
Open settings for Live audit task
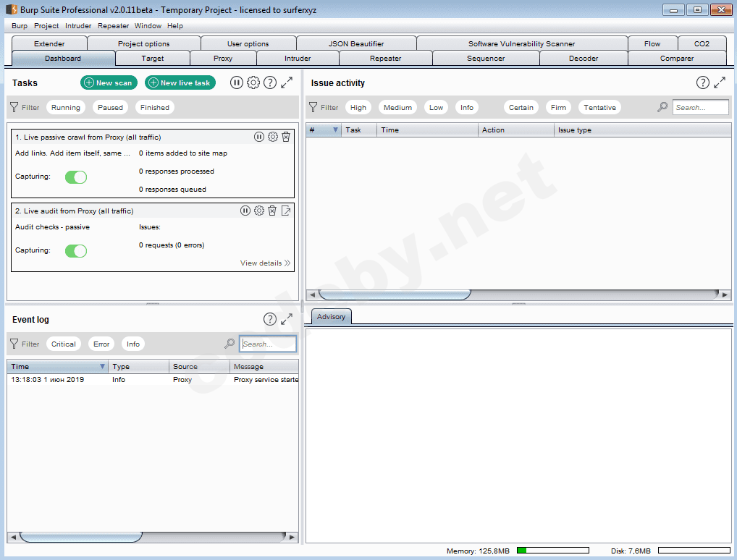click(x=259, y=211)
